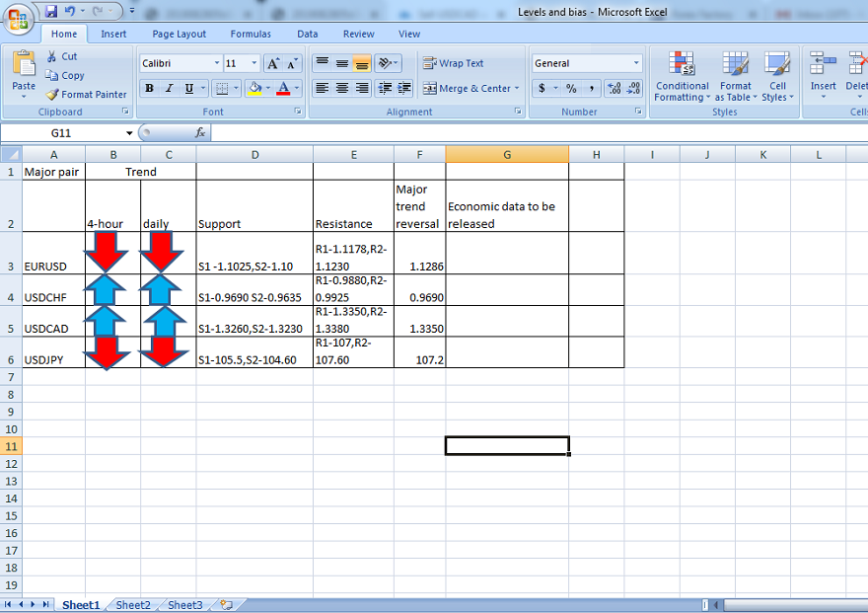Image resolution: width=868 pixels, height=613 pixels.
Task: Open the font name Calibri dropdown
Action: pos(217,63)
